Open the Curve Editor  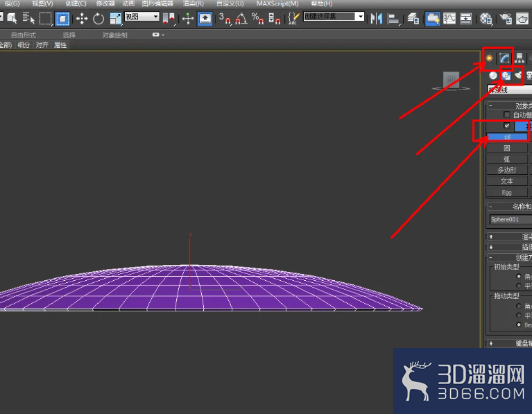[x=449, y=18]
